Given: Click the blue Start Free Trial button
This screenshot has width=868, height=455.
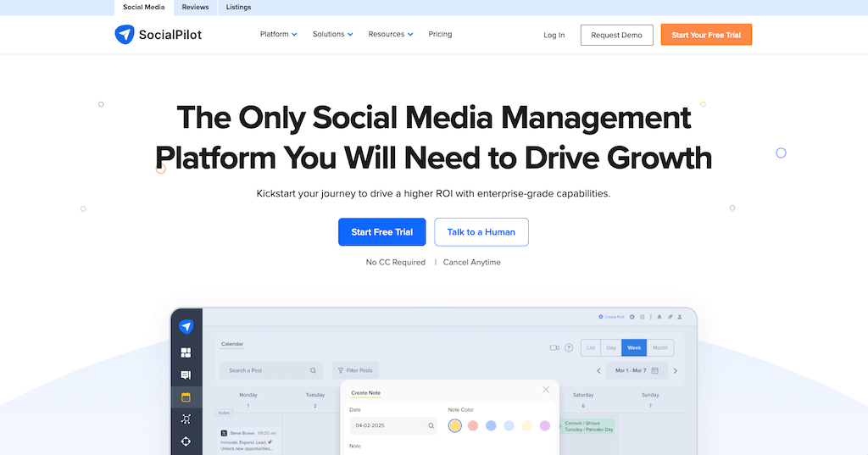Looking at the screenshot, I should pos(382,232).
